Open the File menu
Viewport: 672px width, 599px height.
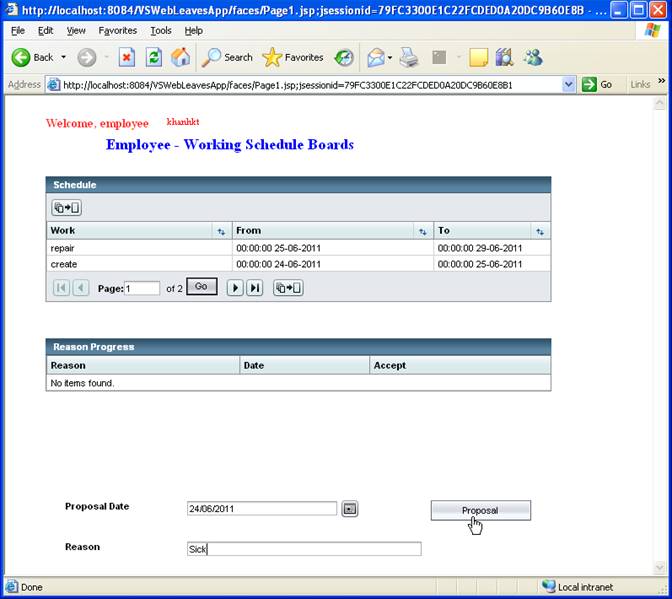[18, 30]
